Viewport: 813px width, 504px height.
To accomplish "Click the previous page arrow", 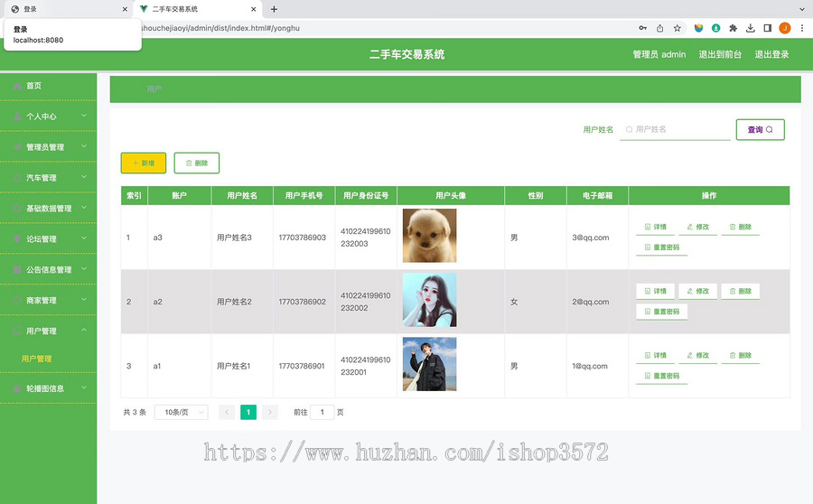I will (227, 412).
